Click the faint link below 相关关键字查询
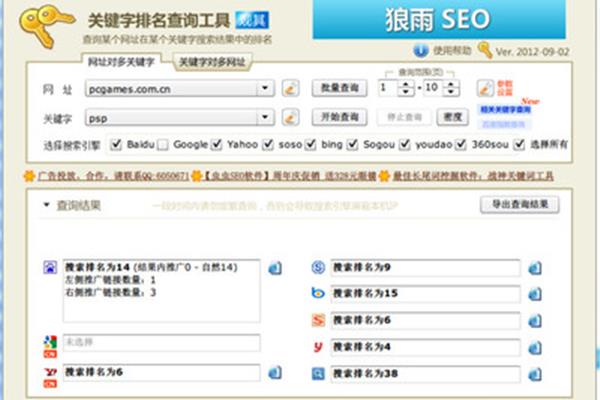Image resolution: width=600 pixels, height=400 pixels. click(503, 124)
